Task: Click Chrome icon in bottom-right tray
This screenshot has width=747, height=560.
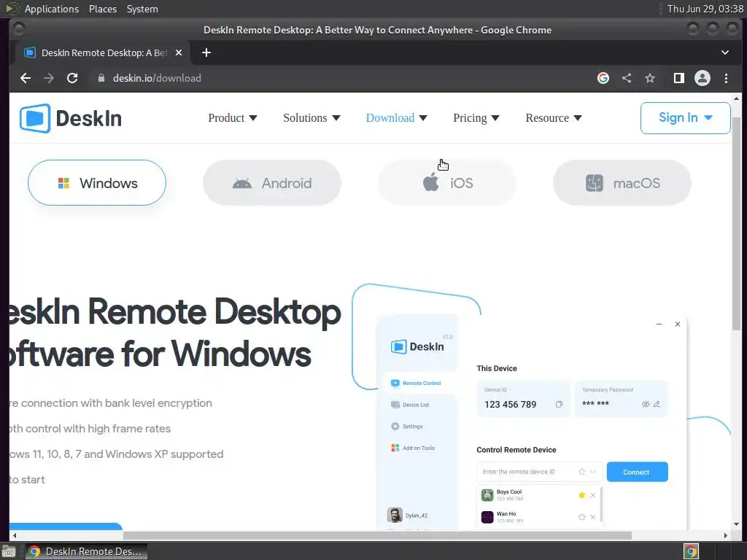Action: tap(691, 551)
